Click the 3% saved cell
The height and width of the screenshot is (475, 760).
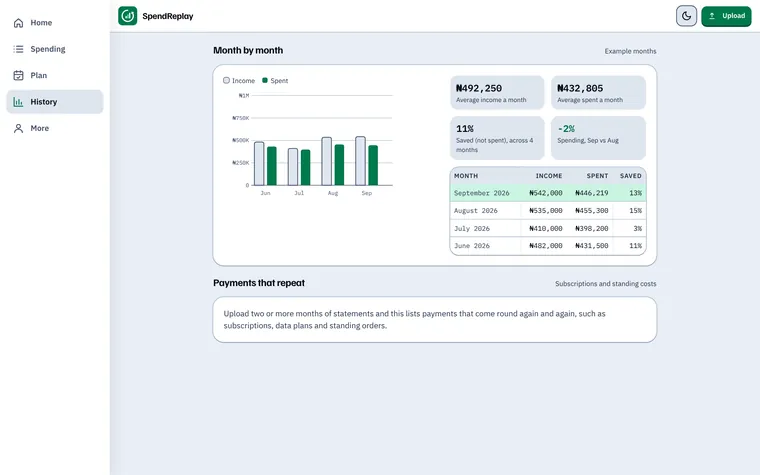pos(637,228)
